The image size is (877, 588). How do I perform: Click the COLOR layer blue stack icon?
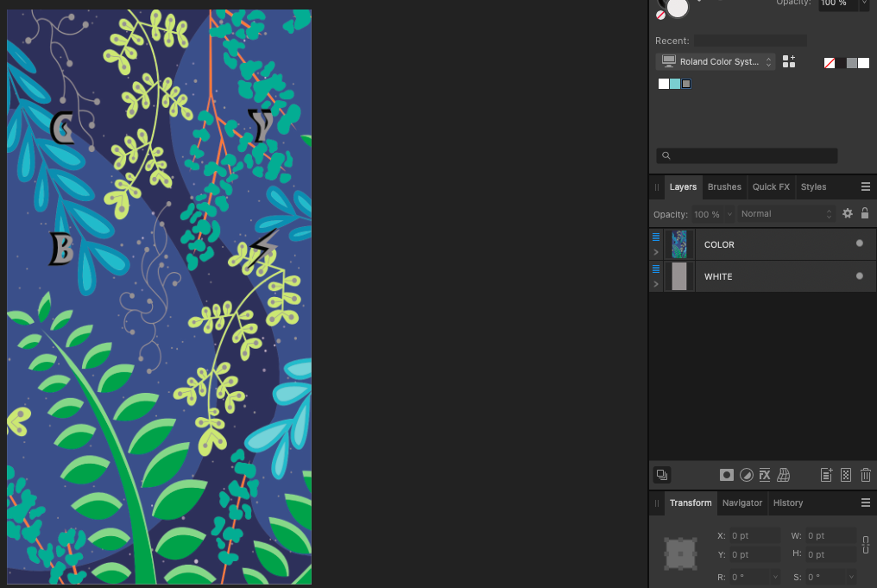coord(656,237)
